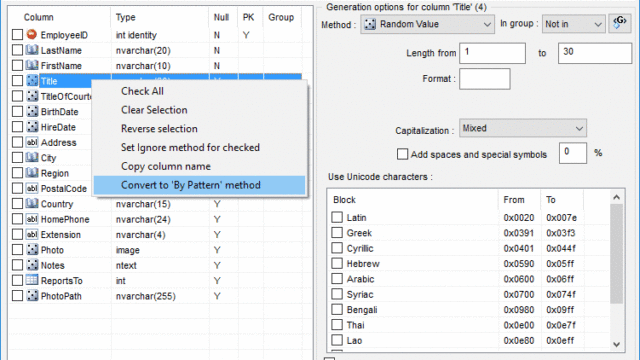The image size is (640, 360).
Task: Click the Address column abl icon
Action: click(32, 142)
